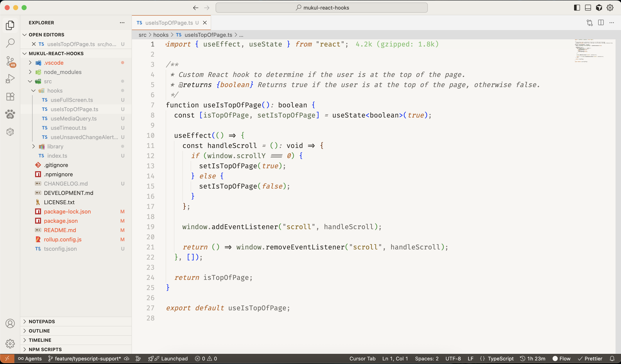621x364 pixels.
Task: Open rollup.config.js file
Action: [76, 239]
